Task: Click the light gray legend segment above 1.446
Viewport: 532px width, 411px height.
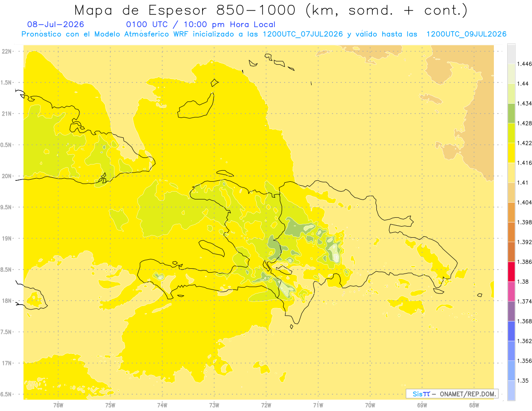Action: pos(511,54)
